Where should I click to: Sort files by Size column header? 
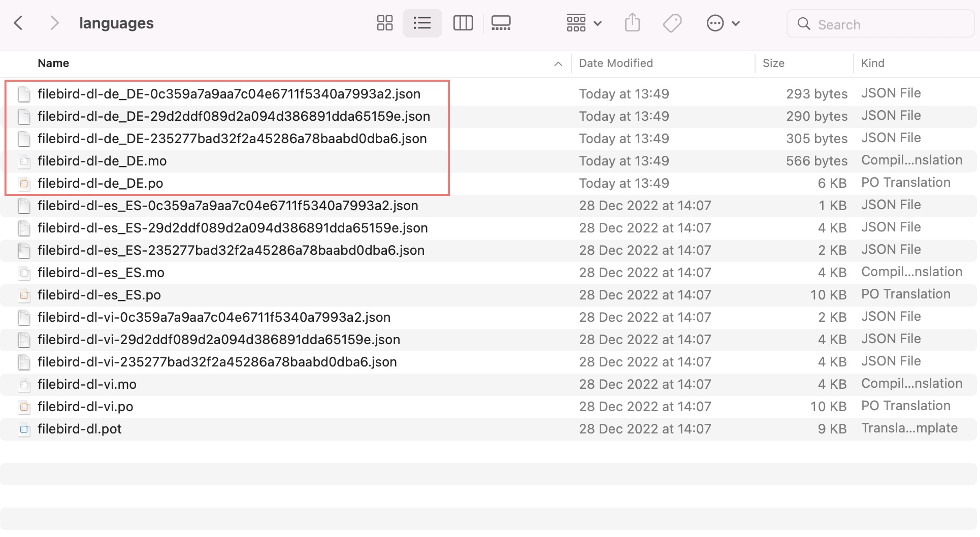[773, 63]
